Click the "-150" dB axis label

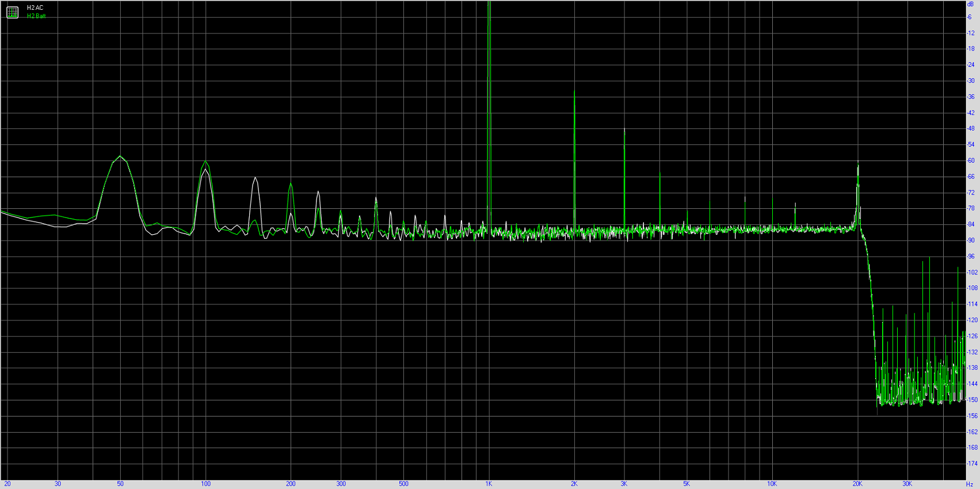972,400
